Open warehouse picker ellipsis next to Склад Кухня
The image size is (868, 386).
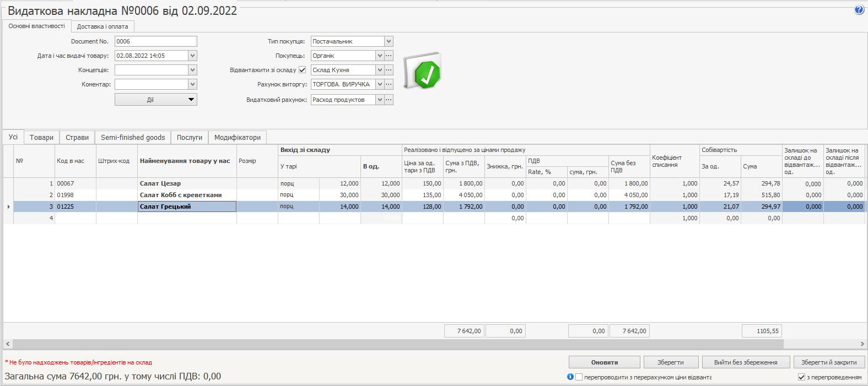coord(389,70)
